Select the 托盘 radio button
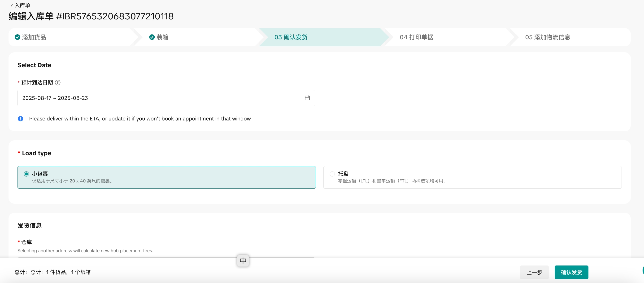Viewport: 644px width, 283px height. coord(332,174)
